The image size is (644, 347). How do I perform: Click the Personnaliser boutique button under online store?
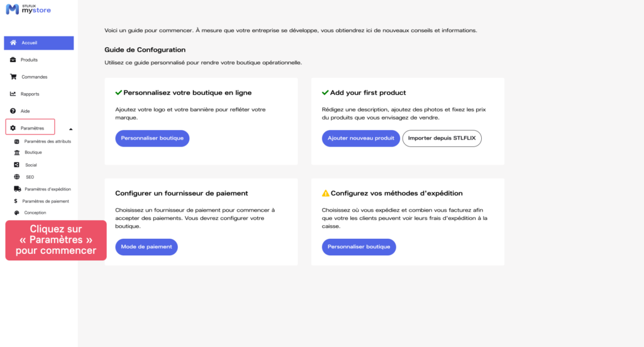point(152,138)
